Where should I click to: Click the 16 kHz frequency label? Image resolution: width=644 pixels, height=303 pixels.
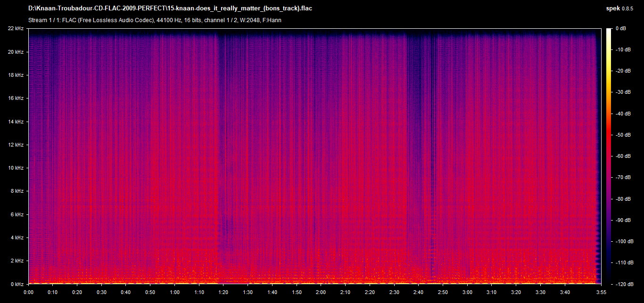[x=16, y=98]
